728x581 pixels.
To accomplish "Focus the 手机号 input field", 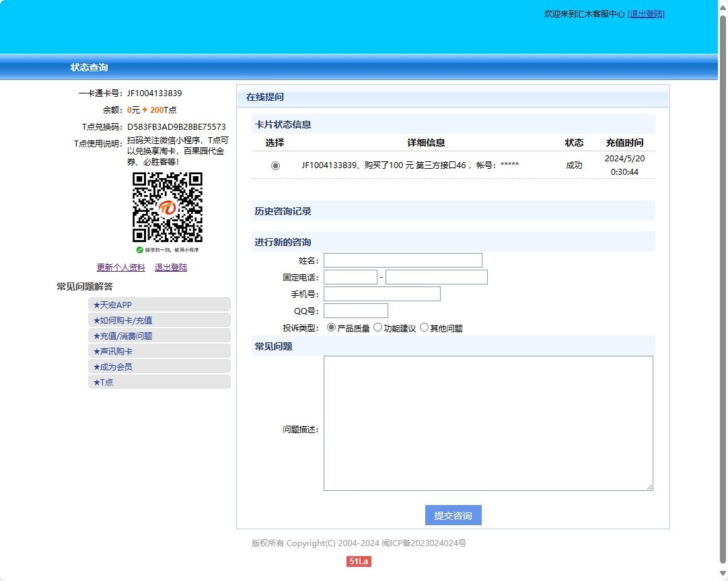I will tap(381, 294).
